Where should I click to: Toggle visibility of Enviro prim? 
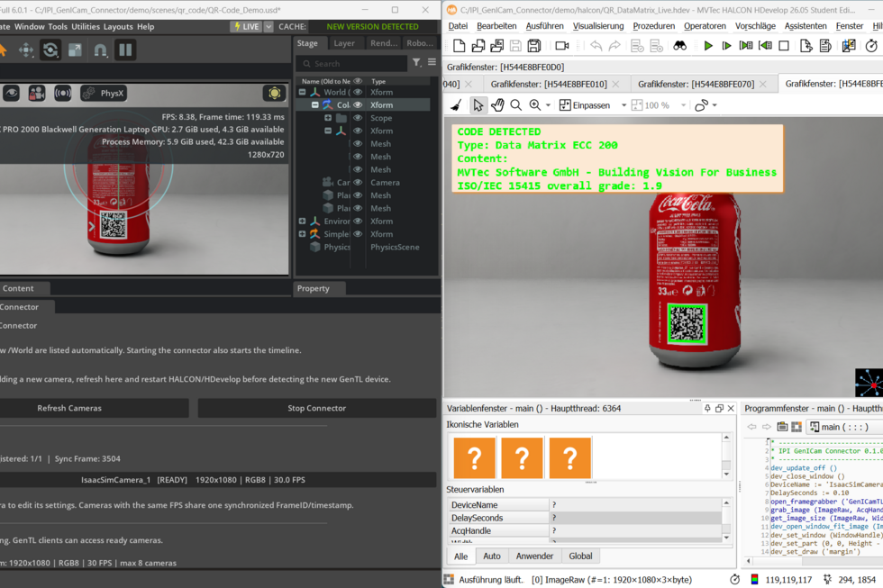click(x=358, y=222)
